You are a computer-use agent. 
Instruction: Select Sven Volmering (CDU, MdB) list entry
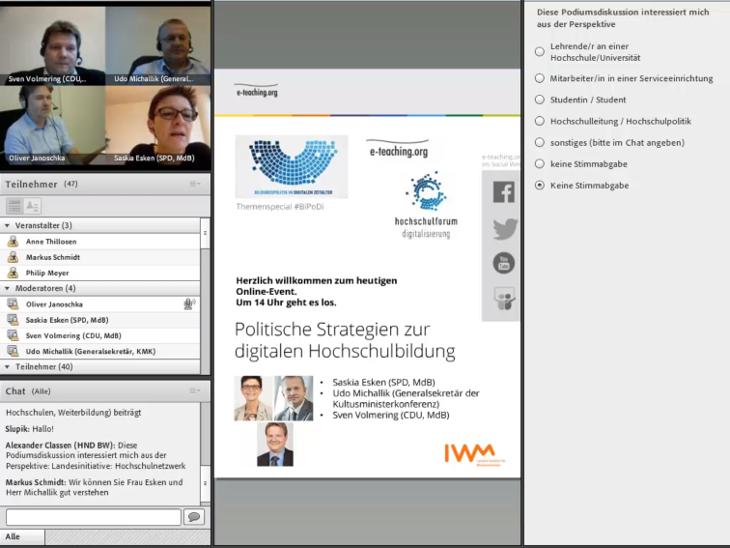[x=100, y=335]
